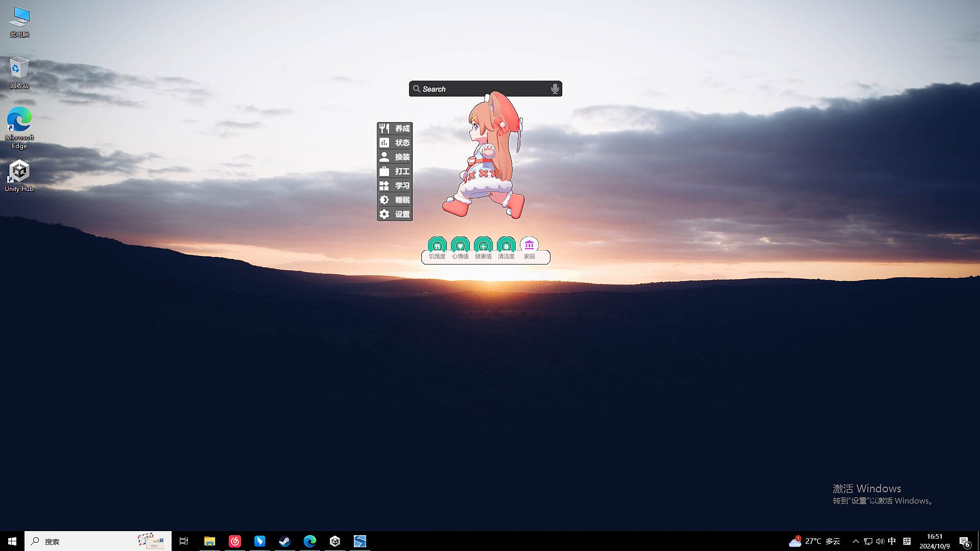Open the 27°C 多云 weather widget
This screenshot has width=980, height=551.
815,541
